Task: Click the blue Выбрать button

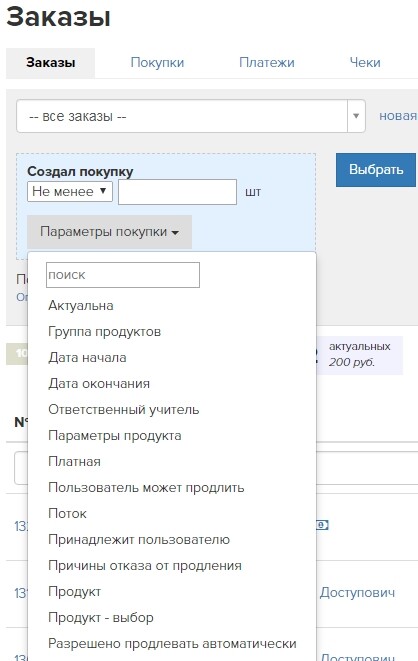Action: point(376,169)
